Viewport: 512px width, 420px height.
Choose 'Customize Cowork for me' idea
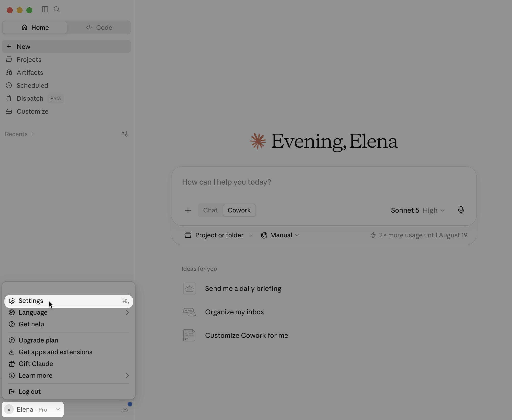click(246, 335)
